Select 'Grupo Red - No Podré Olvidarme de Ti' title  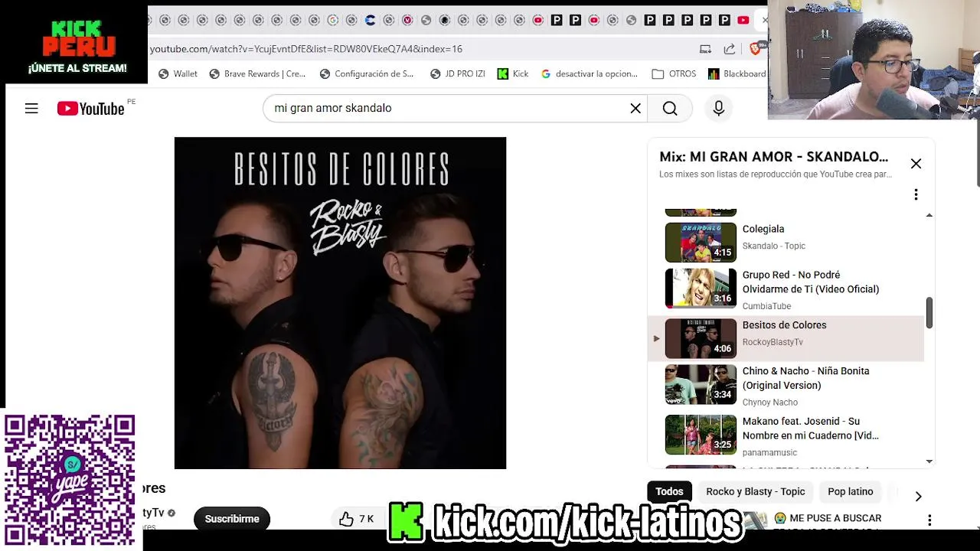[811, 282]
